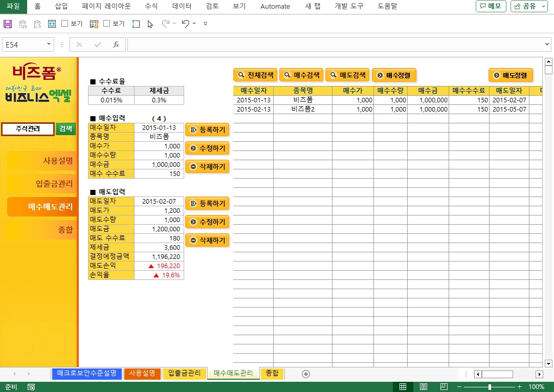
Task: Open the Undo history dropdown arrow
Action: 194,24
